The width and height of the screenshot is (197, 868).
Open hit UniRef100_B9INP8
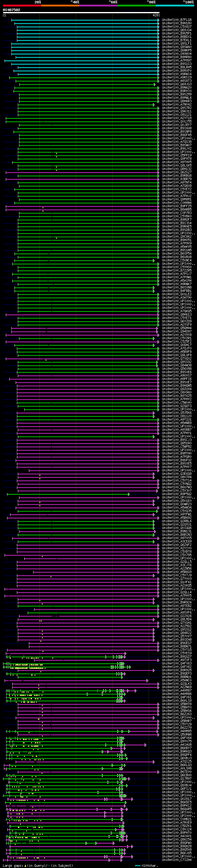tap(176, 131)
